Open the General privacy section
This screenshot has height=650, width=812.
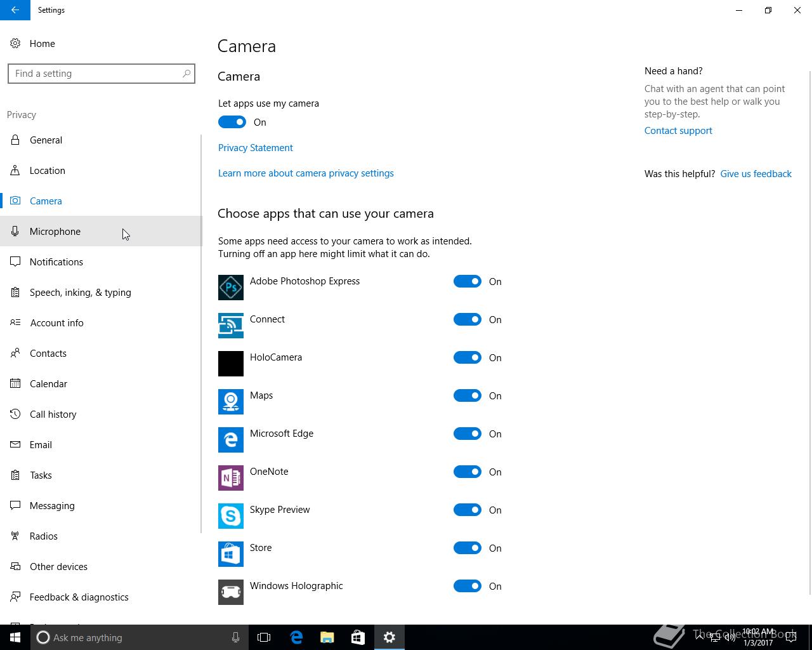click(x=101, y=140)
